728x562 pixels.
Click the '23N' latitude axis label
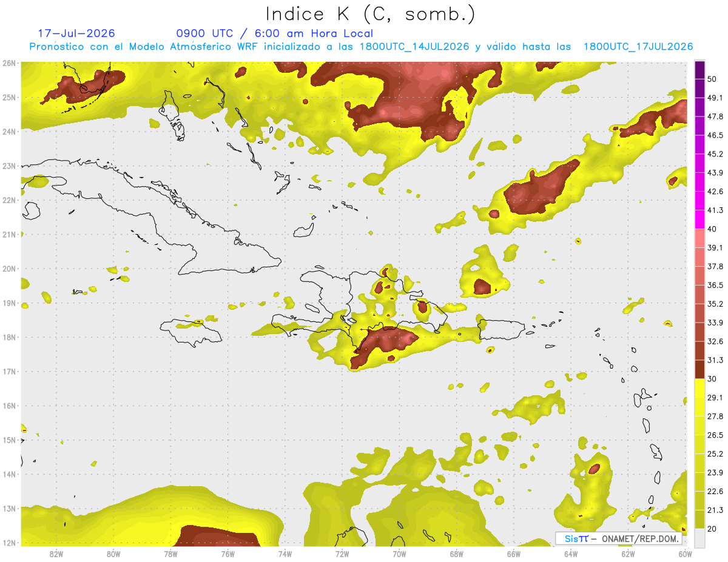pyautogui.click(x=9, y=166)
